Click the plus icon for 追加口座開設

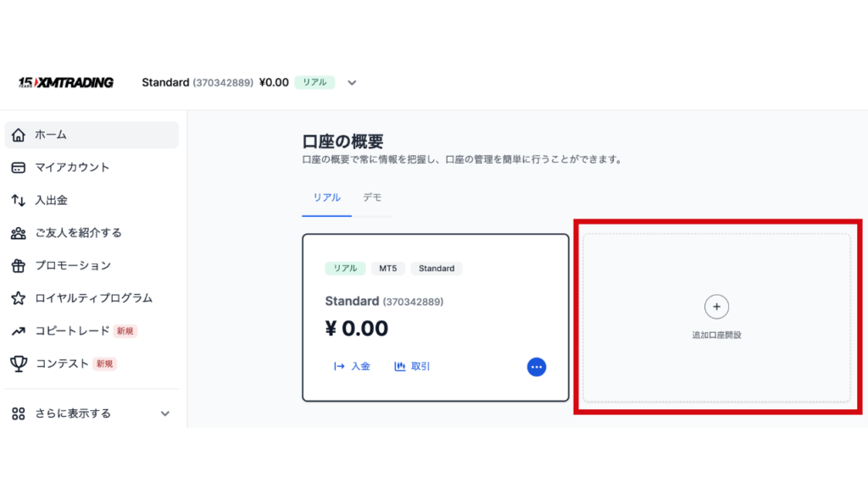(x=716, y=307)
